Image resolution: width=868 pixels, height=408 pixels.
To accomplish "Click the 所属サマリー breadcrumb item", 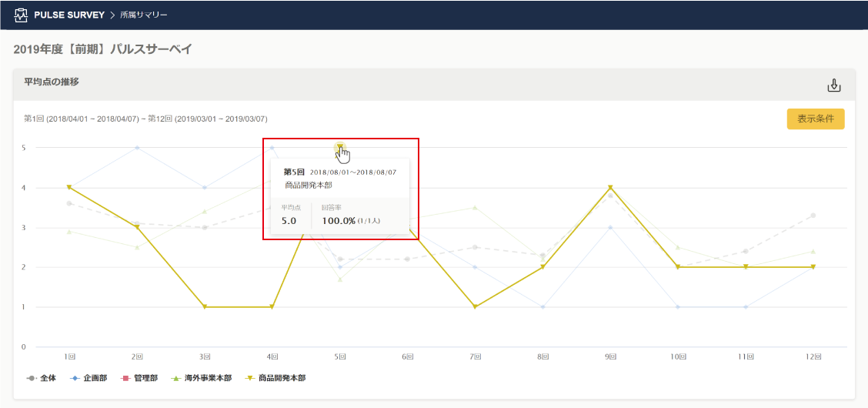I will pyautogui.click(x=143, y=15).
